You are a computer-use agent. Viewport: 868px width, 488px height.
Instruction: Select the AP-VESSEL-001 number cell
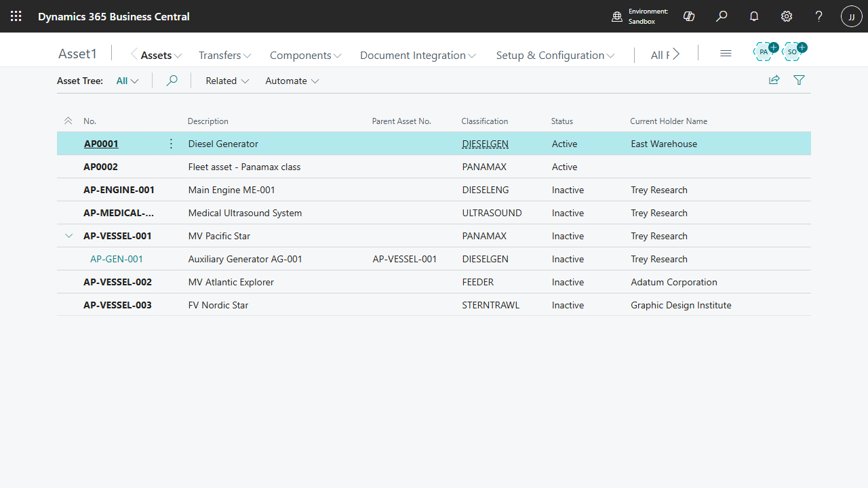[x=117, y=236]
